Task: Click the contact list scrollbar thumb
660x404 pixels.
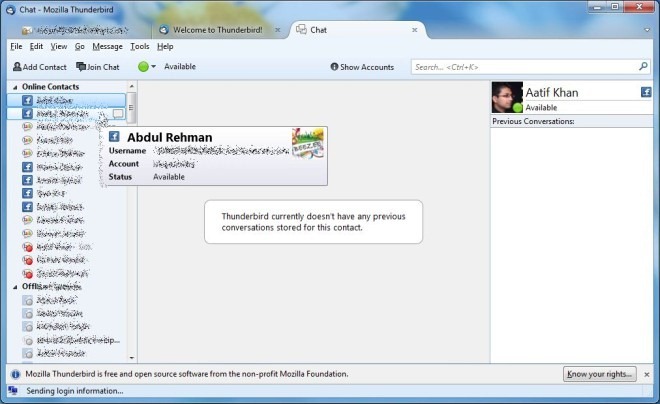Action: click(x=131, y=108)
